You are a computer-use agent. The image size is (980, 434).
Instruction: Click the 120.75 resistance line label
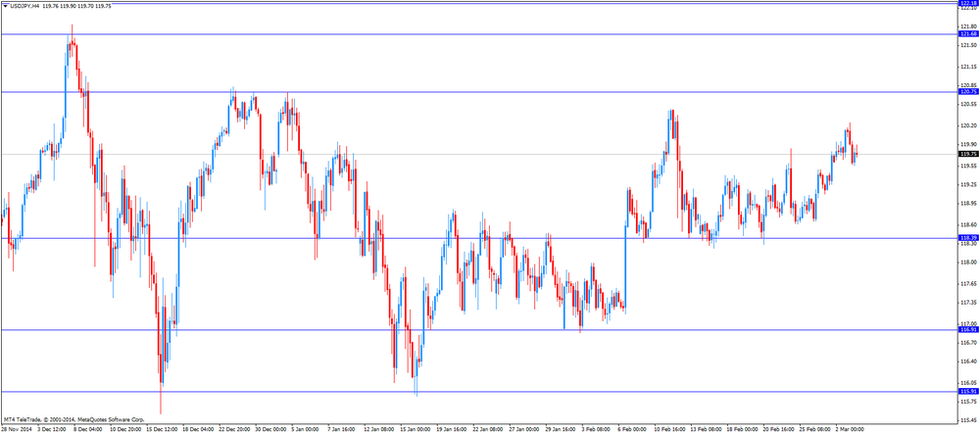tap(967, 92)
